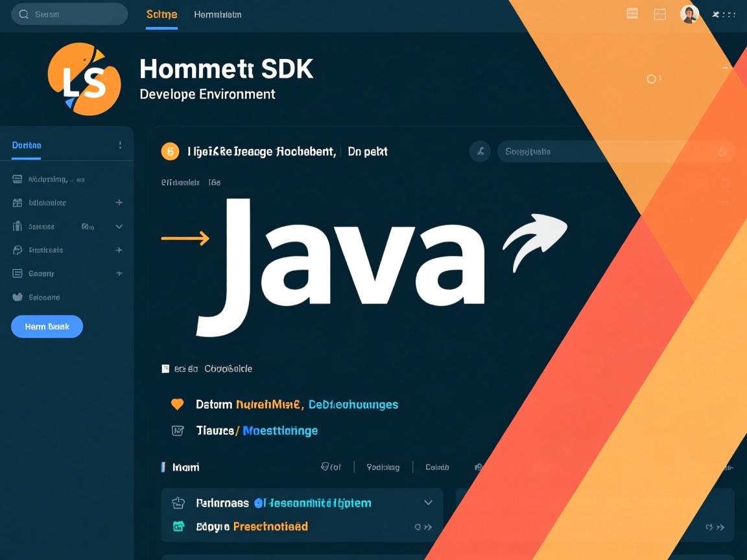
Task: Select the Hemmhiatn menu item
Action: point(217,14)
